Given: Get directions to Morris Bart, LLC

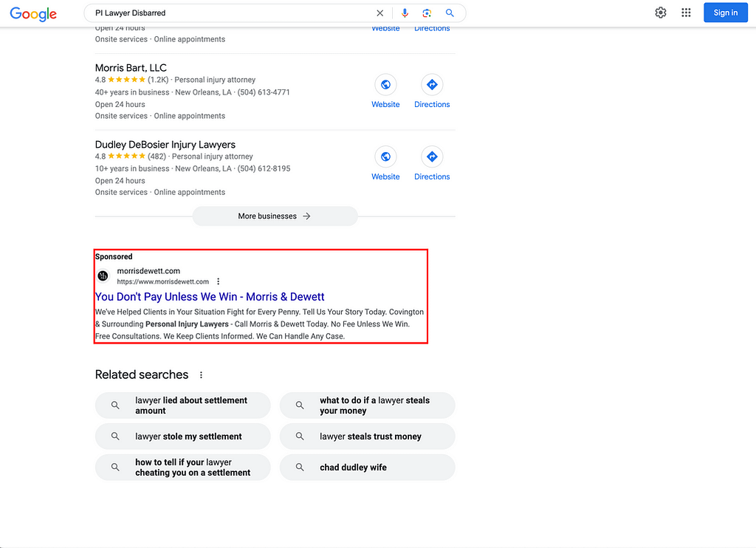Looking at the screenshot, I should 432,85.
